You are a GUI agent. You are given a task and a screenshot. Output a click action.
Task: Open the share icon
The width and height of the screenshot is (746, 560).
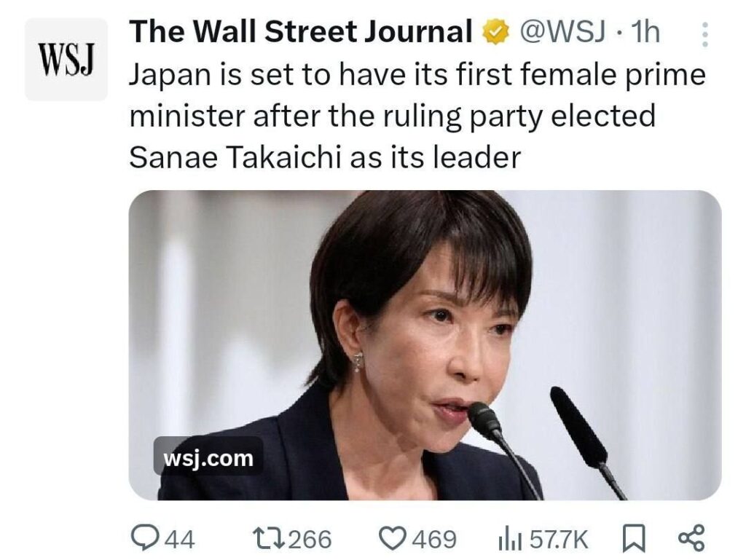pyautogui.click(x=691, y=538)
